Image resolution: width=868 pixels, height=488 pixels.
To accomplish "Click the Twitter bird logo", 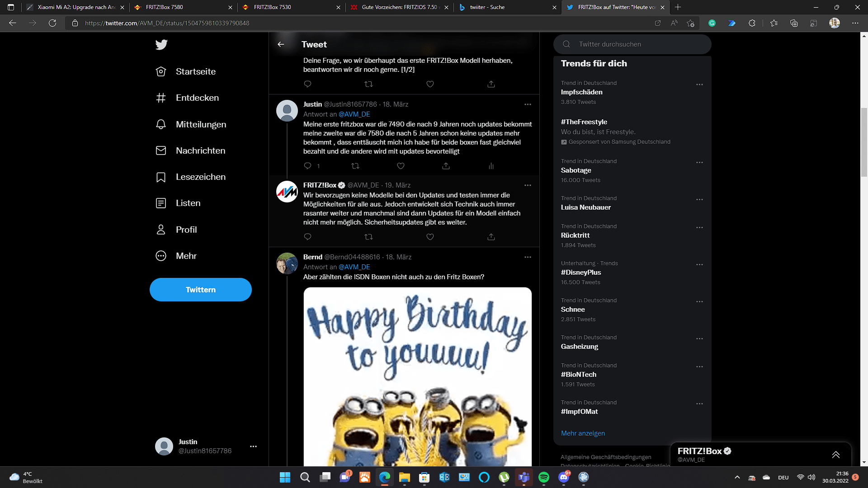I will pyautogui.click(x=161, y=44).
